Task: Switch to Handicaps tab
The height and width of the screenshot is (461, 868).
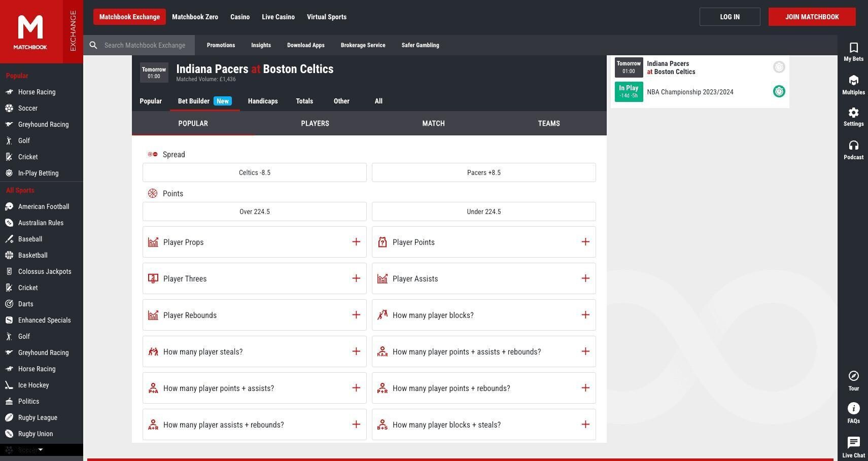Action: pyautogui.click(x=263, y=101)
